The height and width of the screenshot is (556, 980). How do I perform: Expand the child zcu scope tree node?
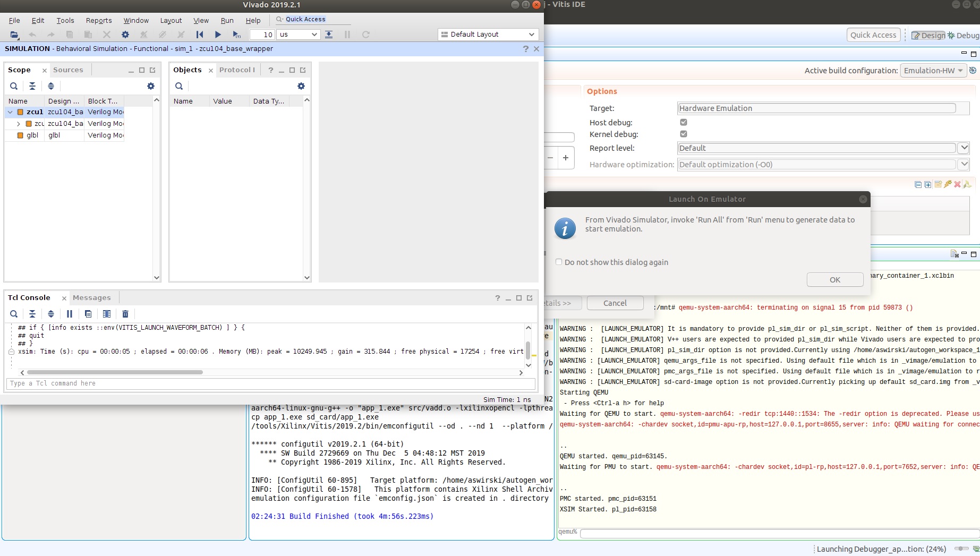pos(19,124)
